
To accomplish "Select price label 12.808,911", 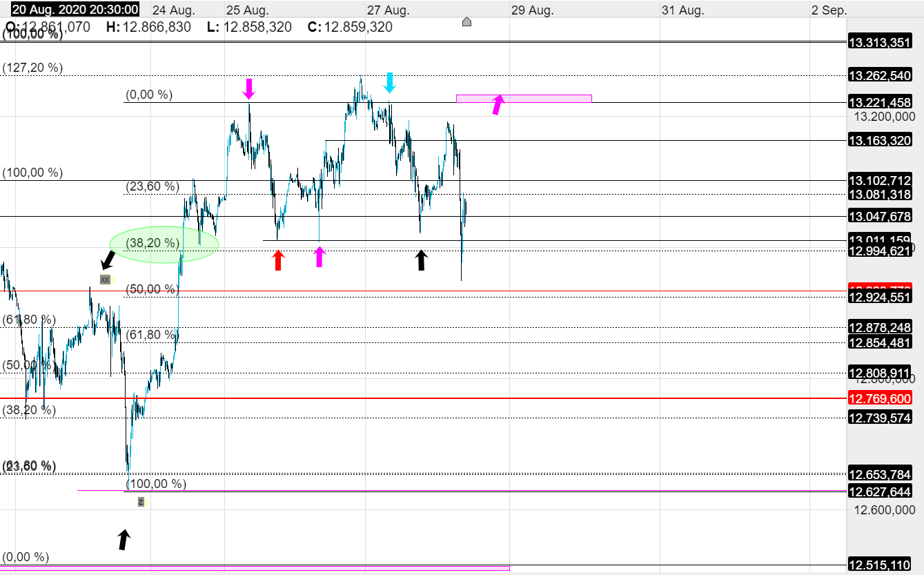I will (x=880, y=373).
